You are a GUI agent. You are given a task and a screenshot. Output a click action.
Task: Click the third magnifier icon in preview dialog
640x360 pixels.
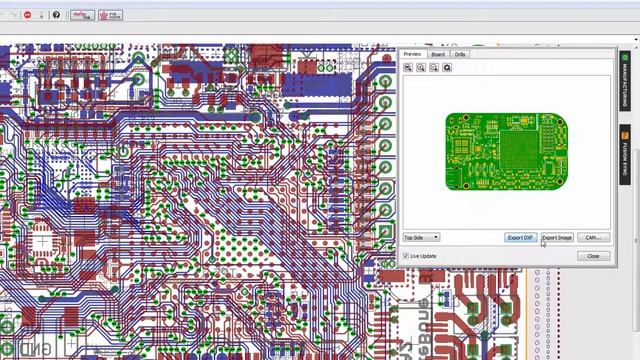point(434,68)
